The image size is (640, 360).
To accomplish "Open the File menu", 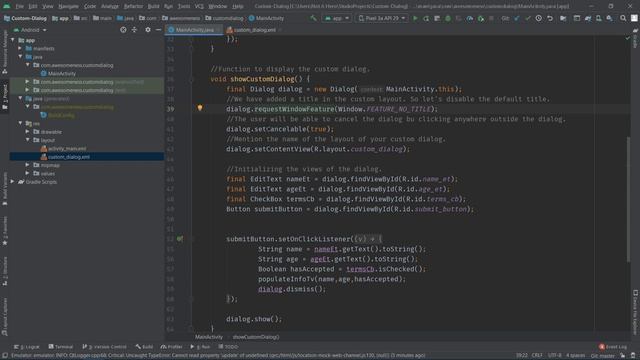I will coord(19,7).
